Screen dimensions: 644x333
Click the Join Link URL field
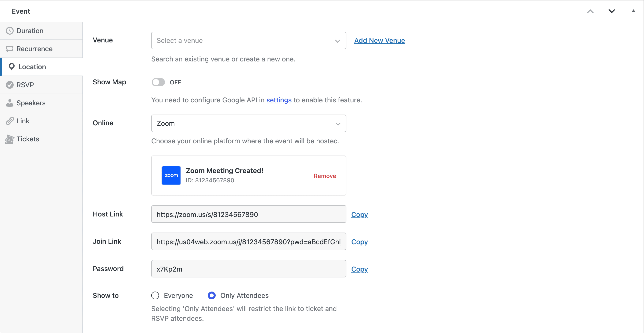click(249, 241)
